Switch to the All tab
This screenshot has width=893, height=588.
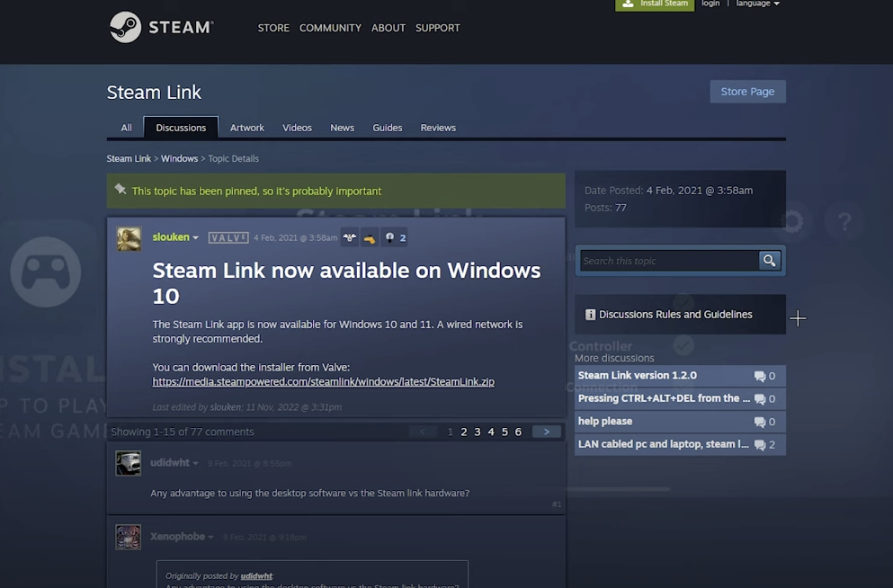127,128
